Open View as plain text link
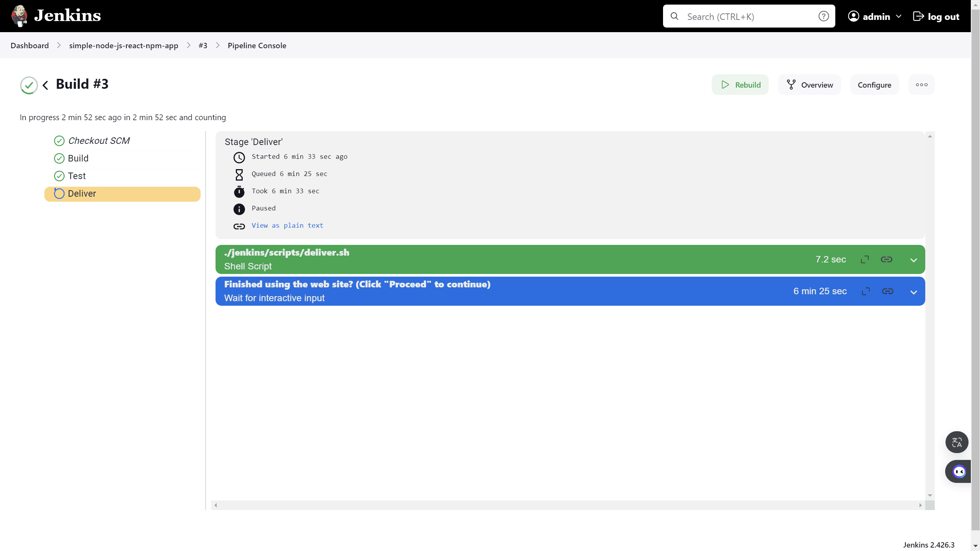Screen dimensions: 980x551 click(x=287, y=225)
